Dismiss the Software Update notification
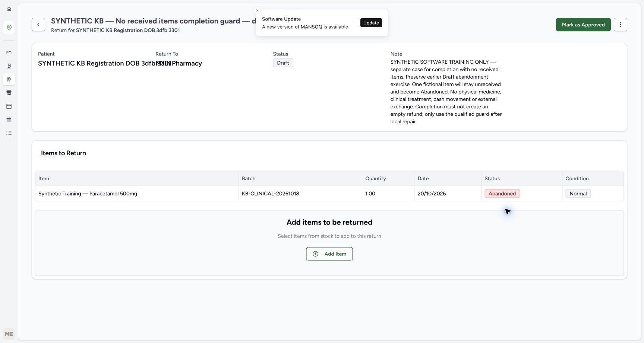Image resolution: width=644 pixels, height=343 pixels. (257, 10)
